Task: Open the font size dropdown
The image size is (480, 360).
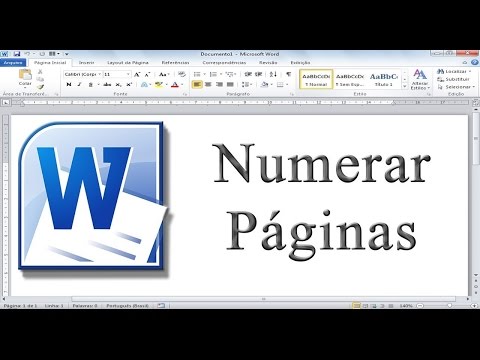Action: [x=128, y=74]
